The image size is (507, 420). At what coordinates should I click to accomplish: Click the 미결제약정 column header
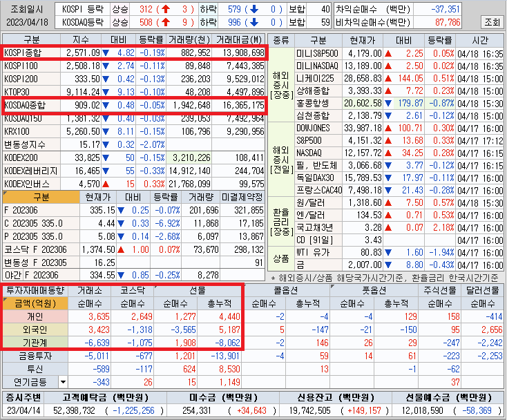click(x=242, y=198)
